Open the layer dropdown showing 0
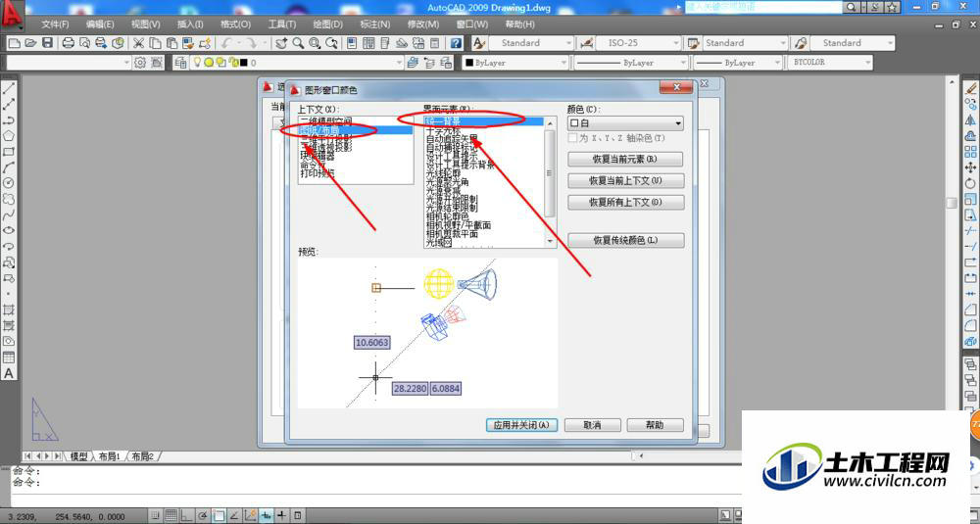980x524 pixels. tap(298, 63)
